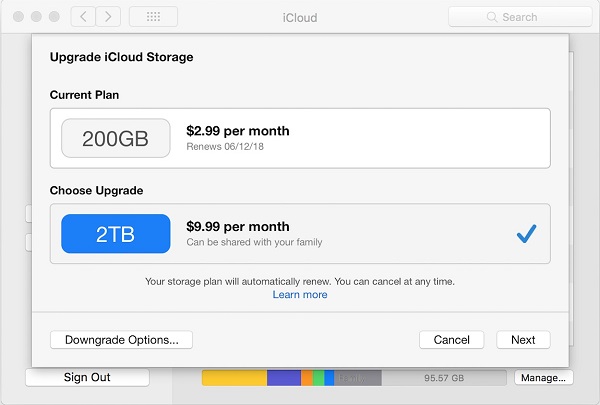The image size is (600, 405).
Task: Click Manage storage button
Action: click(543, 378)
